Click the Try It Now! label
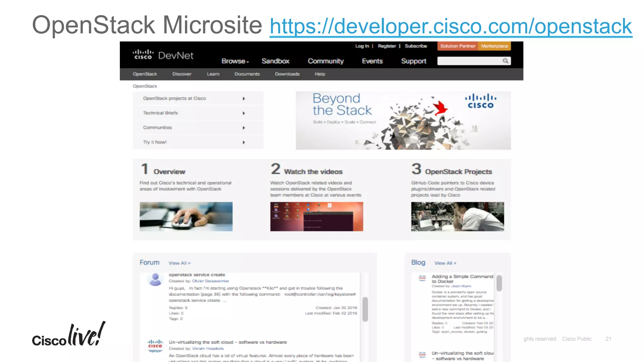Image resolution: width=644 pixels, height=362 pixels. tap(155, 142)
